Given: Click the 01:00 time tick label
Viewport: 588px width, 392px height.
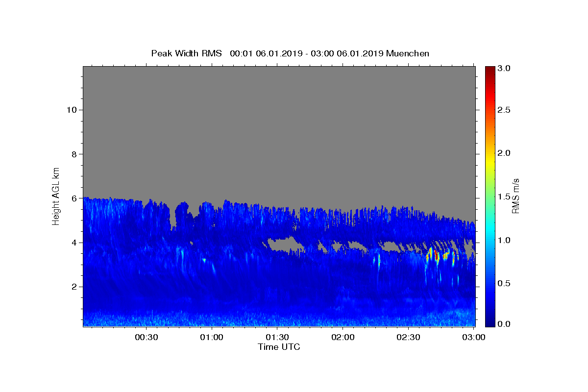Looking at the screenshot, I should tap(212, 337).
